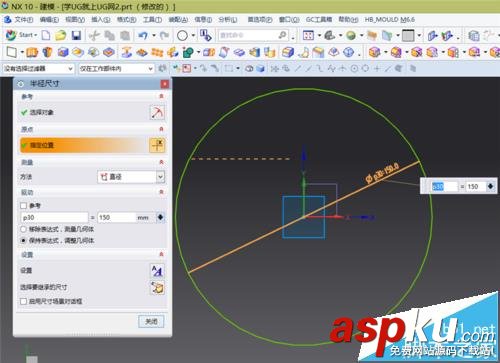Screen dimensions: 500x363
Task: Open the 视图 (View) menu
Action: [75, 20]
